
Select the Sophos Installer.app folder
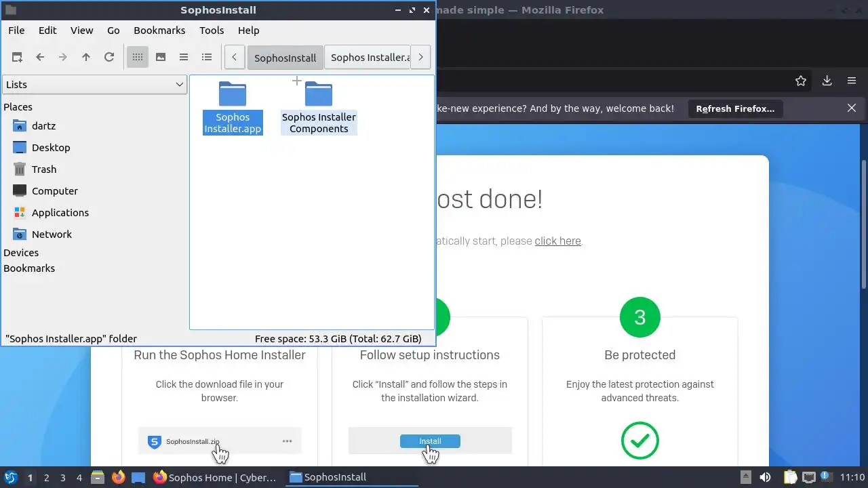[x=233, y=108]
